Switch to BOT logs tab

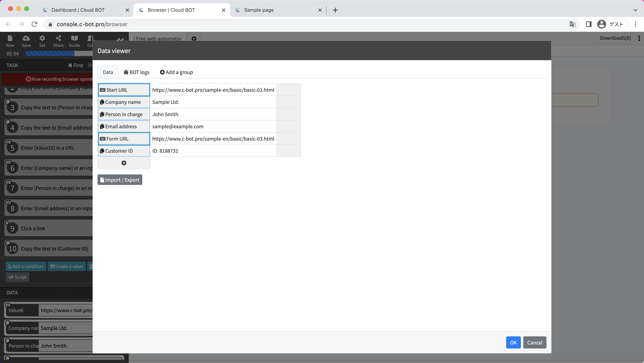(x=136, y=72)
